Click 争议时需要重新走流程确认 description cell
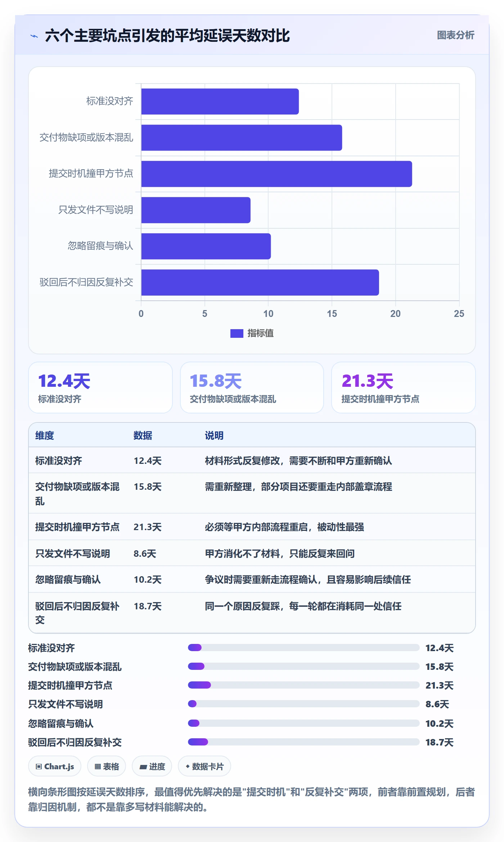The image size is (504, 842). click(x=308, y=579)
